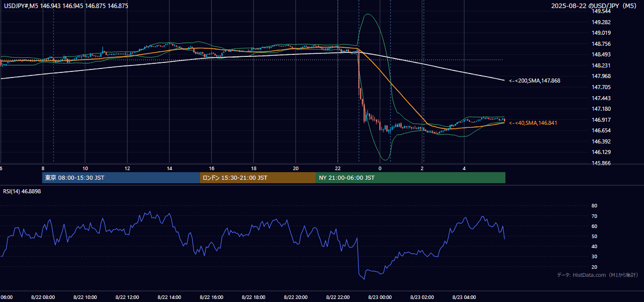Click the London session bar ロンドン 15:30-21:00 JST
Image resolution: width=644 pixels, height=302 pixels.
258,178
